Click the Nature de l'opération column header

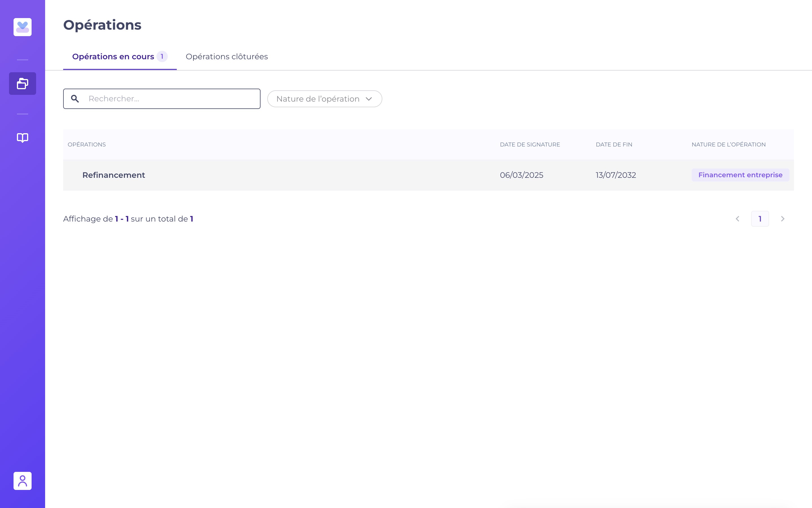tap(729, 144)
